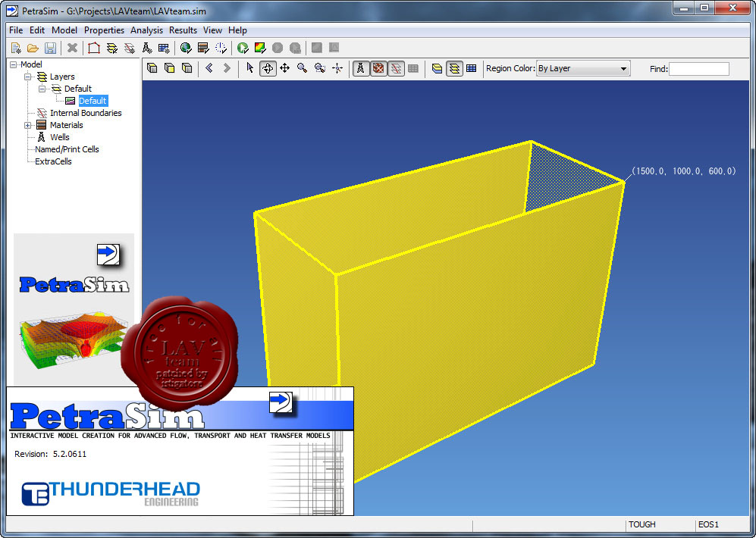Switch to blue Mesh grid view mode
Viewport: 756px width, 538px height.
(472, 68)
